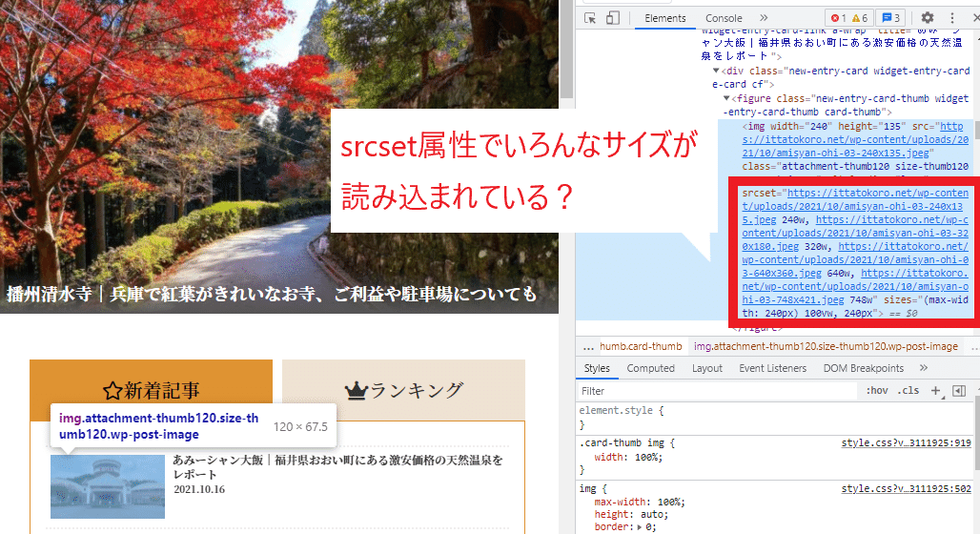Open the issues counter badge
The height and width of the screenshot is (534, 980).
tap(892, 18)
